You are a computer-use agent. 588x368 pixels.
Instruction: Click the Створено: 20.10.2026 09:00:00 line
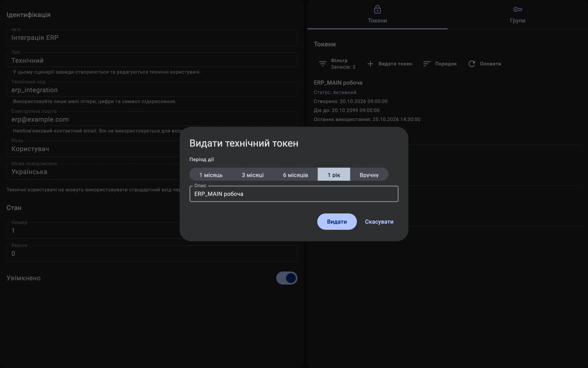pos(350,101)
